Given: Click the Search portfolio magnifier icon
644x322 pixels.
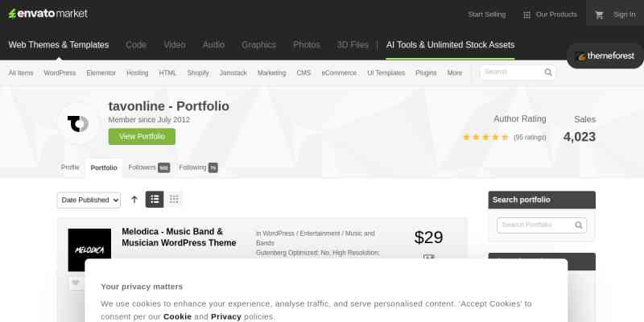Looking at the screenshot, I should click(x=579, y=225).
